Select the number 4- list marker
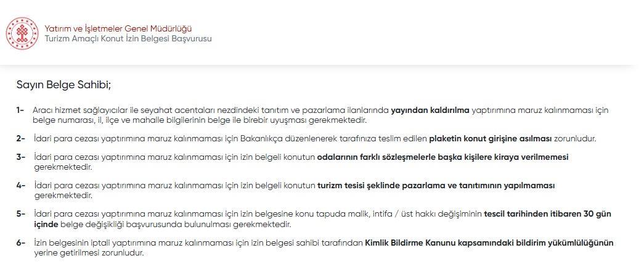Image resolution: width=644 pixels, height=274 pixels. [x=20, y=186]
